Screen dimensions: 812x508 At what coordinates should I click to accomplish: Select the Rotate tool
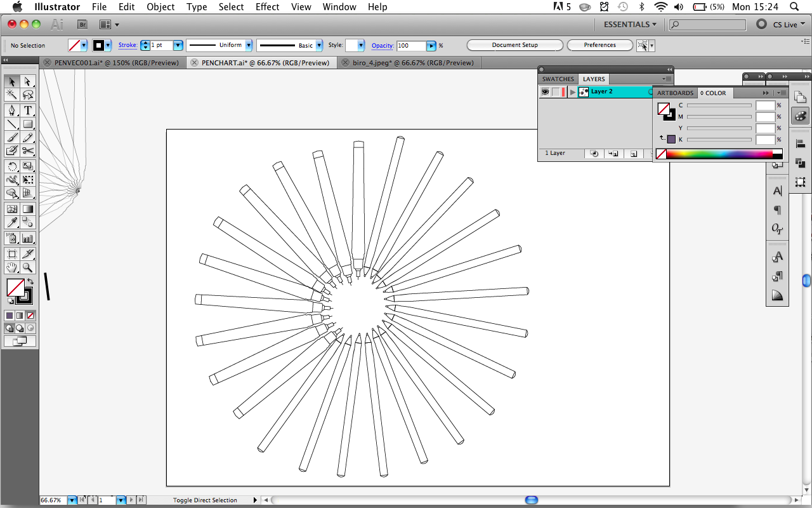click(11, 166)
